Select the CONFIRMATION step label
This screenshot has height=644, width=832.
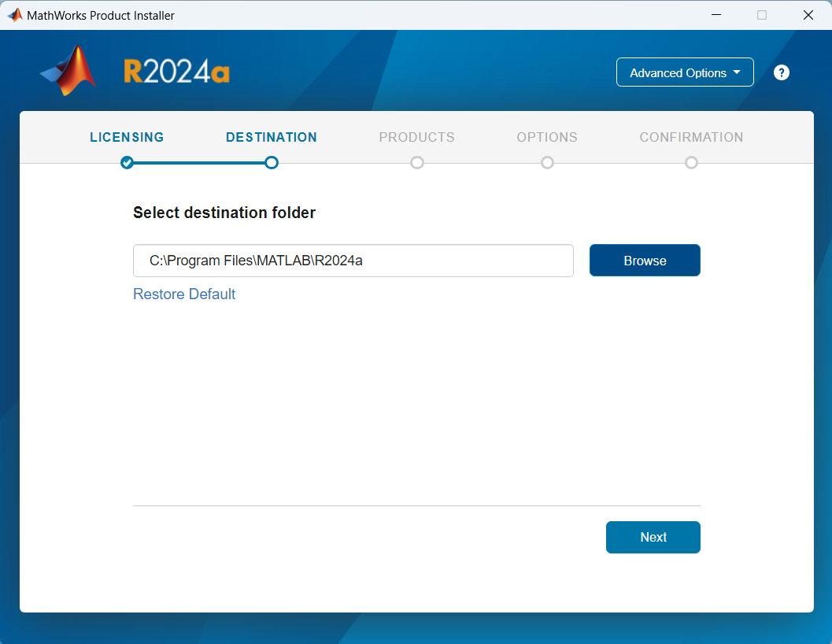tap(691, 137)
